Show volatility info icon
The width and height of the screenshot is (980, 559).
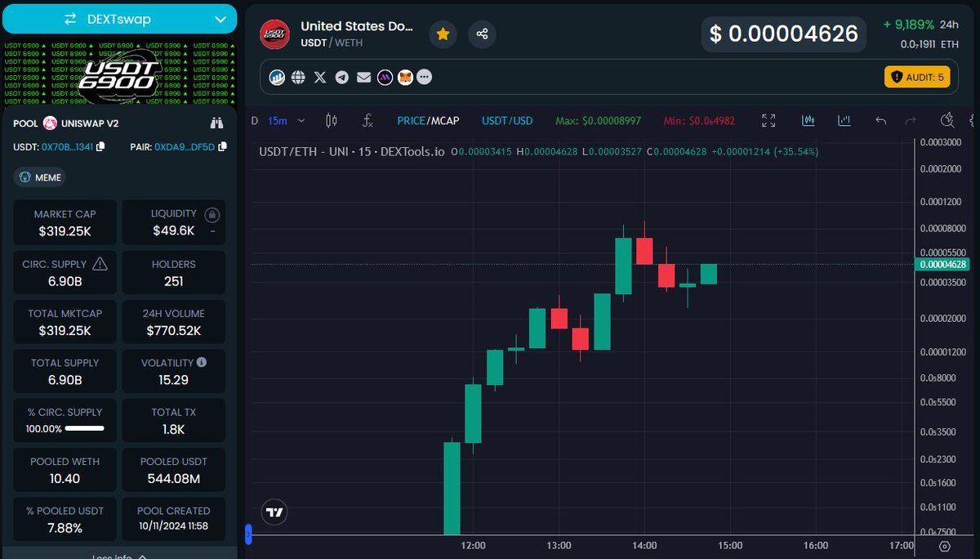click(202, 362)
